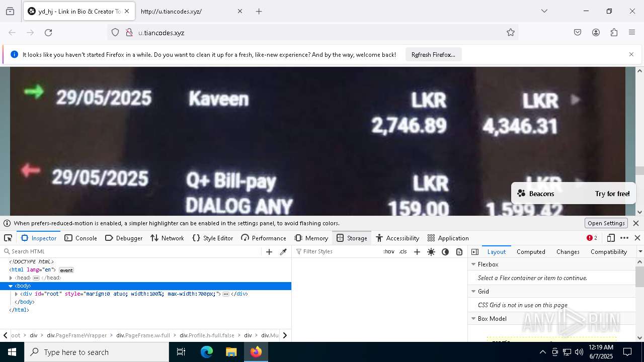Bookmark this page with the star icon
Viewport: 644px width, 362px height.
click(511, 33)
